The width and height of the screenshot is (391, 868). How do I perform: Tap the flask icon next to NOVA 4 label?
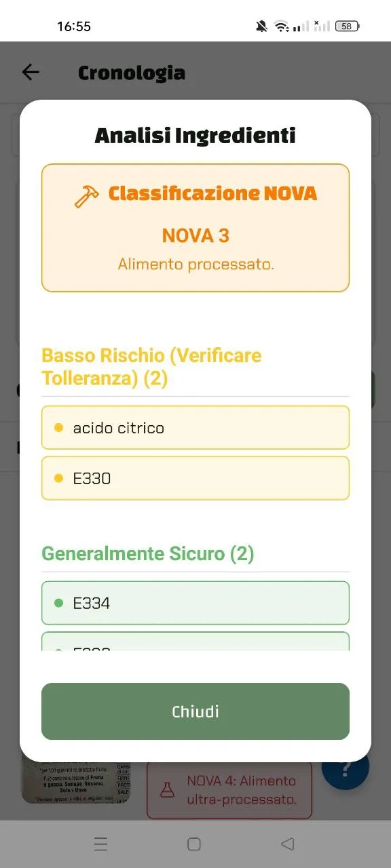click(x=166, y=789)
